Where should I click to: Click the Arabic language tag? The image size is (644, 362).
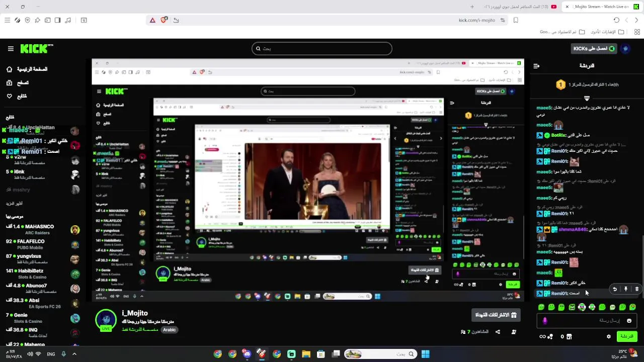click(170, 330)
